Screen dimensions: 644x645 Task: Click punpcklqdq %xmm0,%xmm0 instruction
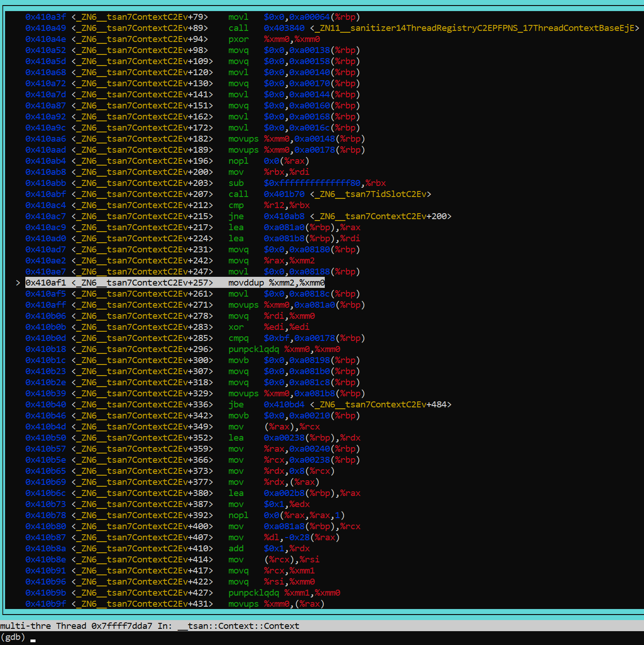(x=284, y=349)
